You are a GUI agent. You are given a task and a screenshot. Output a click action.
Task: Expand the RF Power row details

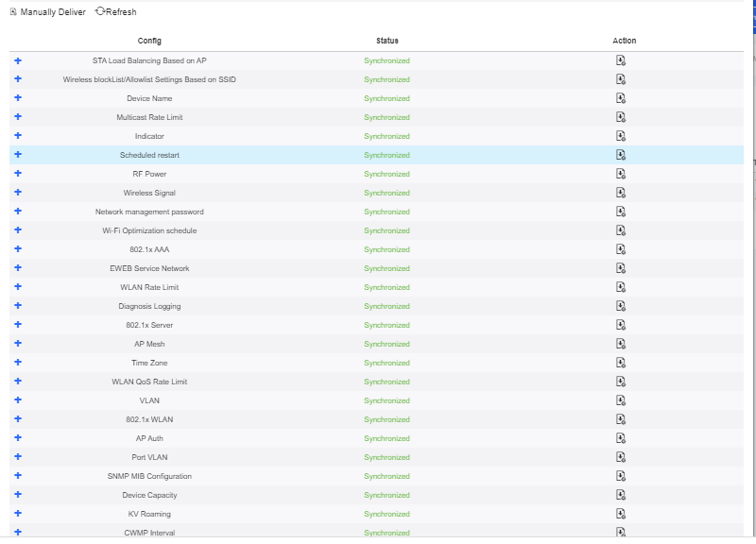pyautogui.click(x=18, y=173)
